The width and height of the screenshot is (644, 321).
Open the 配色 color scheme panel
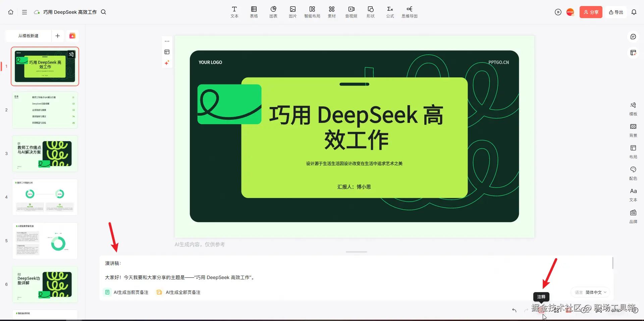[633, 173]
